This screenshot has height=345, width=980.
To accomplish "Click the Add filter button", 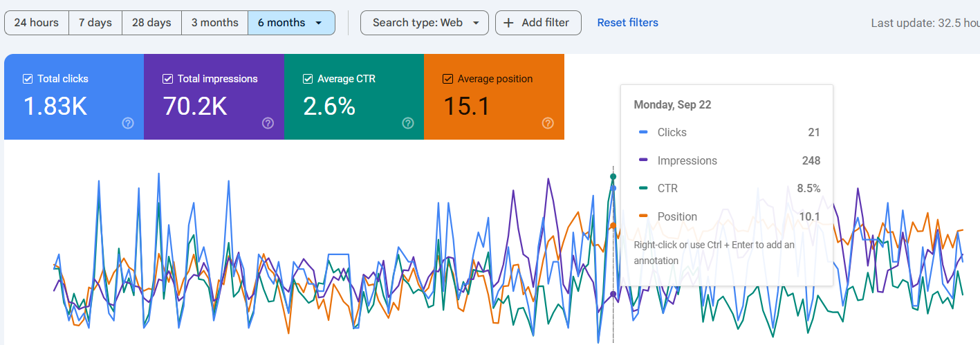I will pos(537,23).
